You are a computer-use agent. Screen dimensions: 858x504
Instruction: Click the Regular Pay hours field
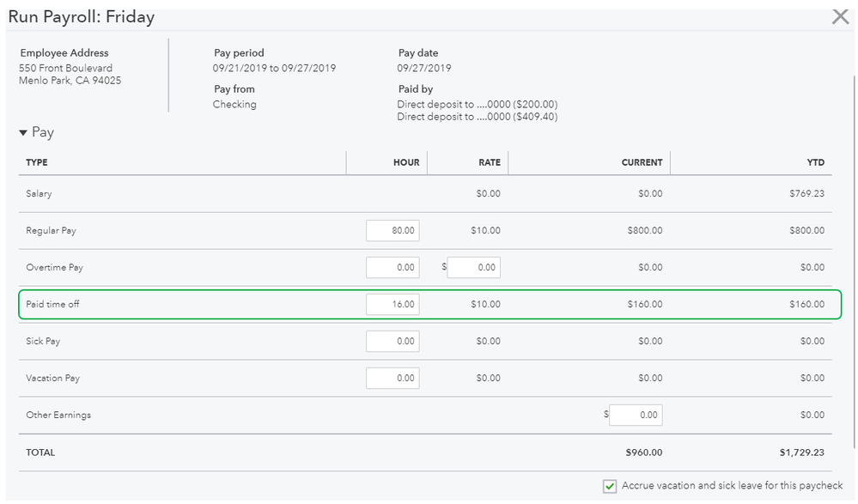(x=392, y=230)
